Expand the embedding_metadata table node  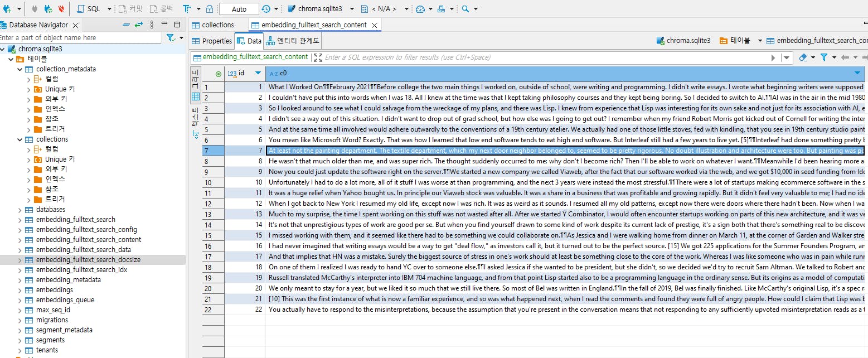click(x=20, y=280)
